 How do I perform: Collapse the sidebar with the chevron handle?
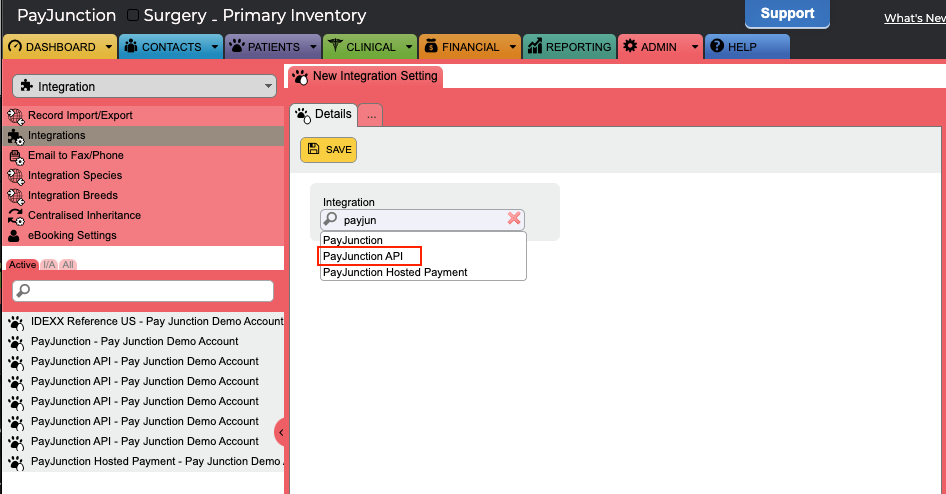pos(280,432)
